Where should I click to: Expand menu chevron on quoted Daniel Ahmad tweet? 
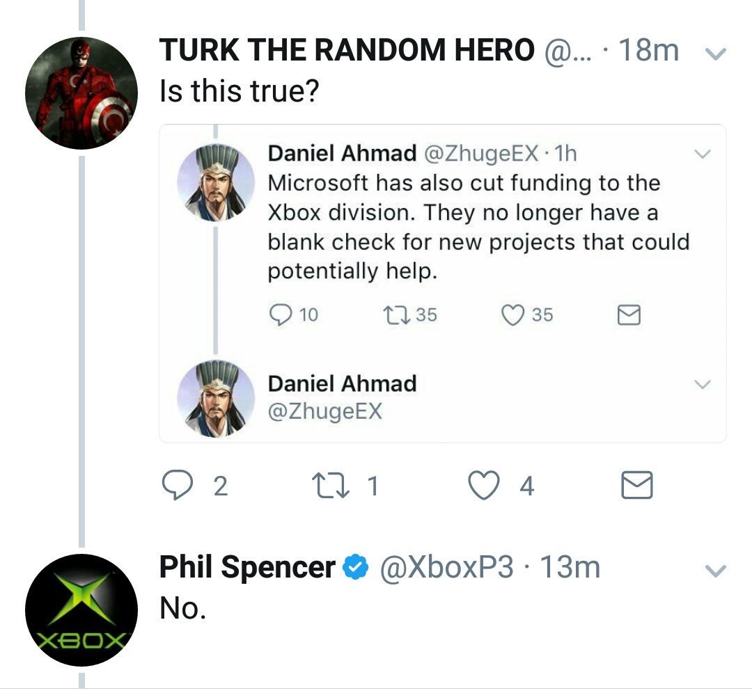pos(703,154)
